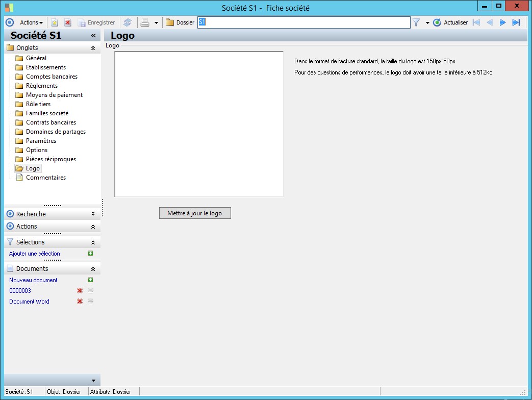Screen dimensions: 532x400
Task: Open the Etablissements tab item
Action: pyautogui.click(x=46, y=67)
